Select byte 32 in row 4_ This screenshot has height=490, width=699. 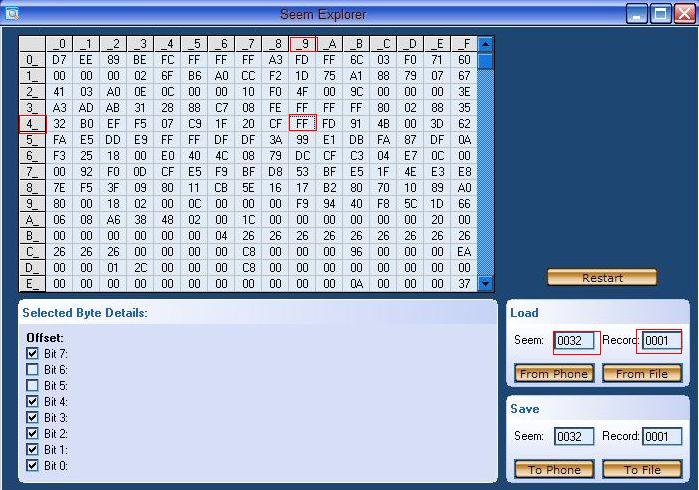pyautogui.click(x=59, y=124)
